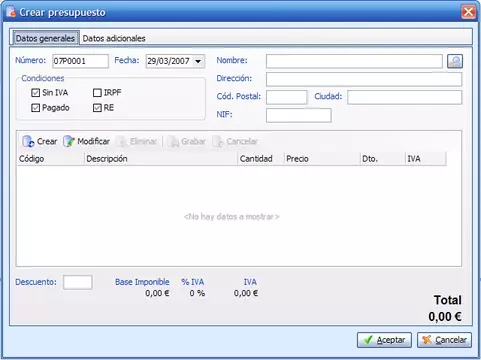Click the green checkmark on Aceptar
The image size is (481, 360).
(x=368, y=340)
